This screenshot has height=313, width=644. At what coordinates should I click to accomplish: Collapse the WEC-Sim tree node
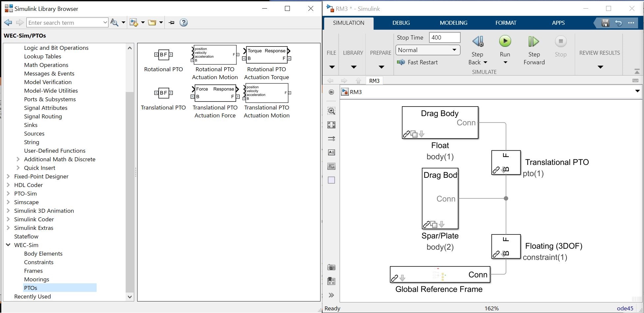tap(8, 245)
